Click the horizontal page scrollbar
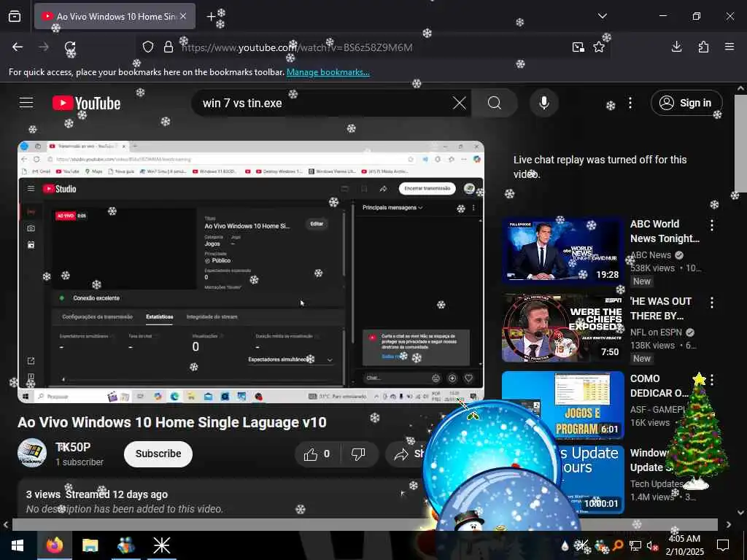The image size is (747, 560). (365, 524)
